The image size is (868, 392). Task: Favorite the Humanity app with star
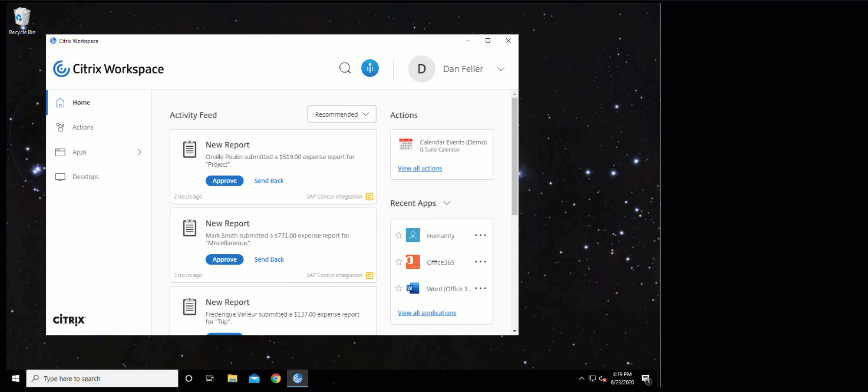point(399,235)
